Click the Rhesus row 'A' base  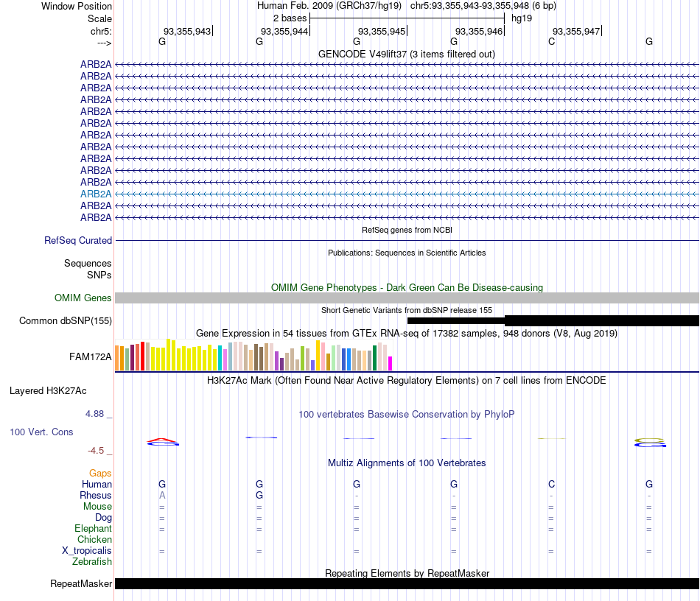[162, 495]
